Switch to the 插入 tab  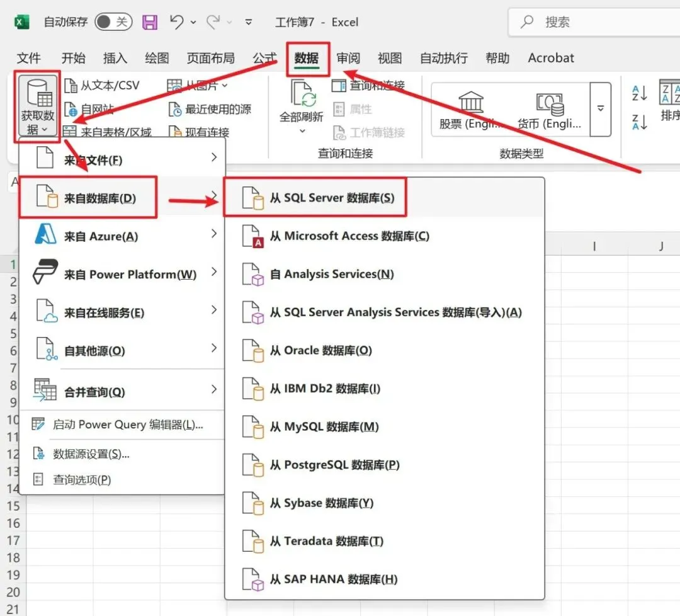pyautogui.click(x=115, y=58)
